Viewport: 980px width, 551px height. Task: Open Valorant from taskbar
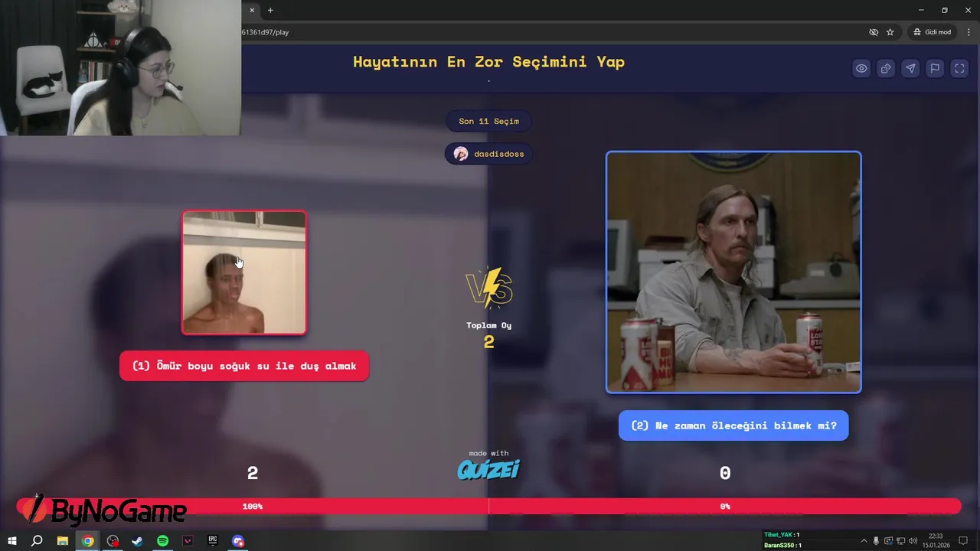(x=188, y=541)
